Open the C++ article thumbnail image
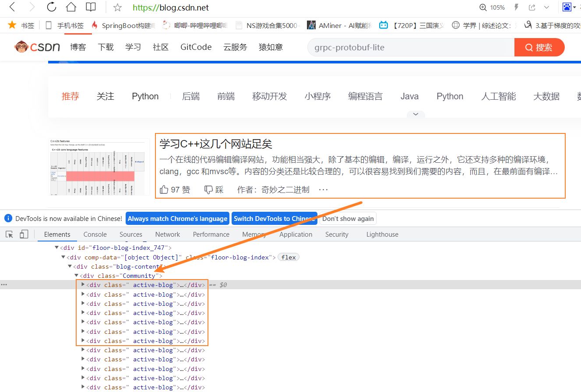 (99, 167)
